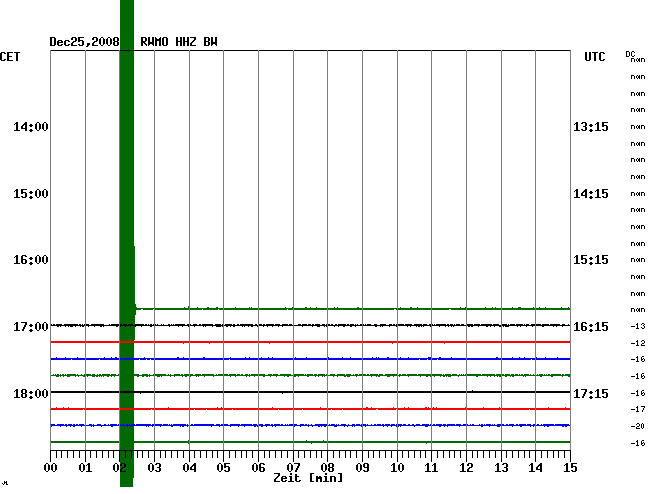
Task: Click minute label 12 on time axis
Action: coord(466,468)
